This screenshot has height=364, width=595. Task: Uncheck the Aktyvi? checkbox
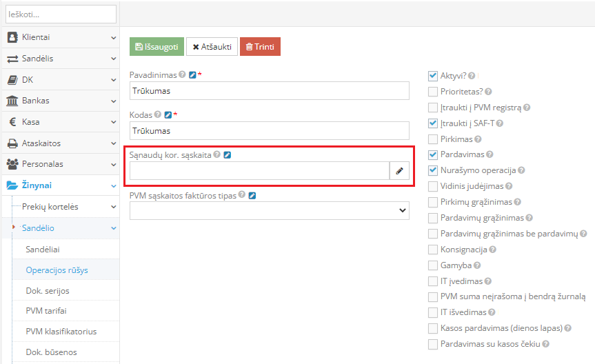pos(433,76)
